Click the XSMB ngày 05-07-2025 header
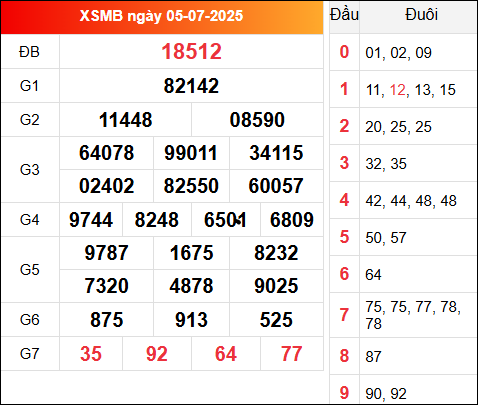 pos(161,16)
